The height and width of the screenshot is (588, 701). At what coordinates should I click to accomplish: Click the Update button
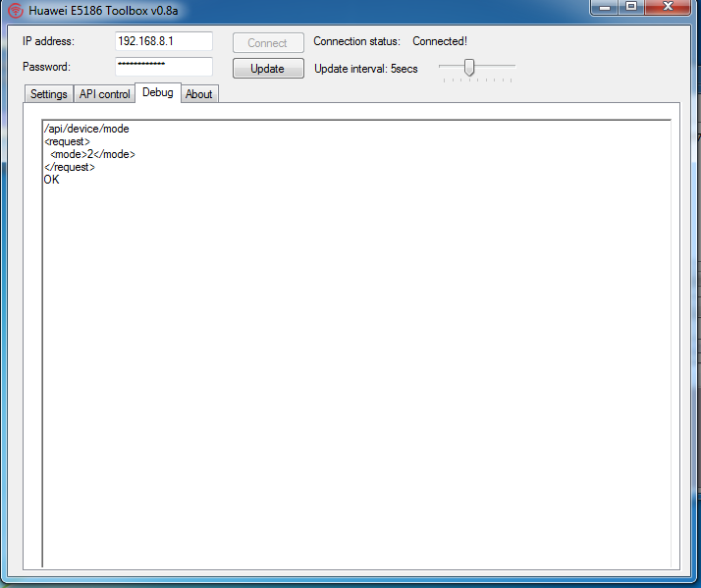[268, 69]
